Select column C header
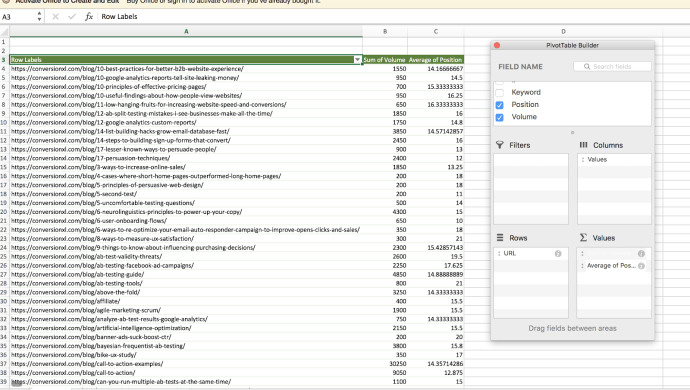 pyautogui.click(x=436, y=32)
